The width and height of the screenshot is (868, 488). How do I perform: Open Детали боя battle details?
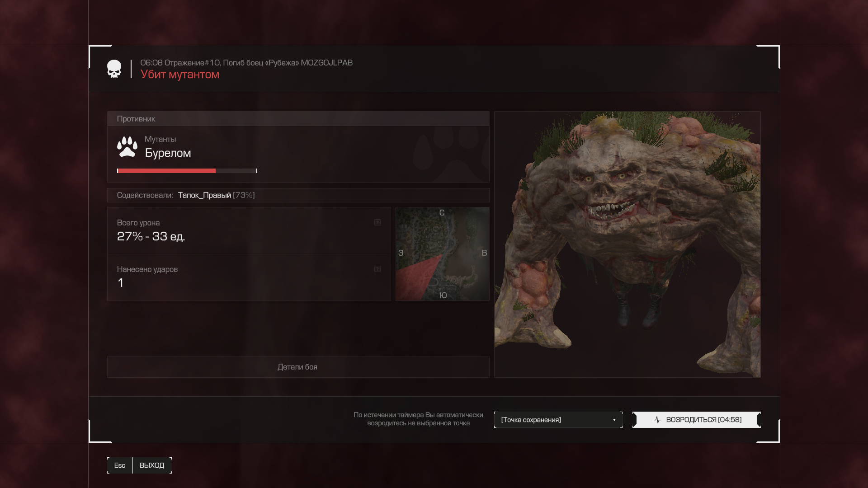(x=298, y=367)
